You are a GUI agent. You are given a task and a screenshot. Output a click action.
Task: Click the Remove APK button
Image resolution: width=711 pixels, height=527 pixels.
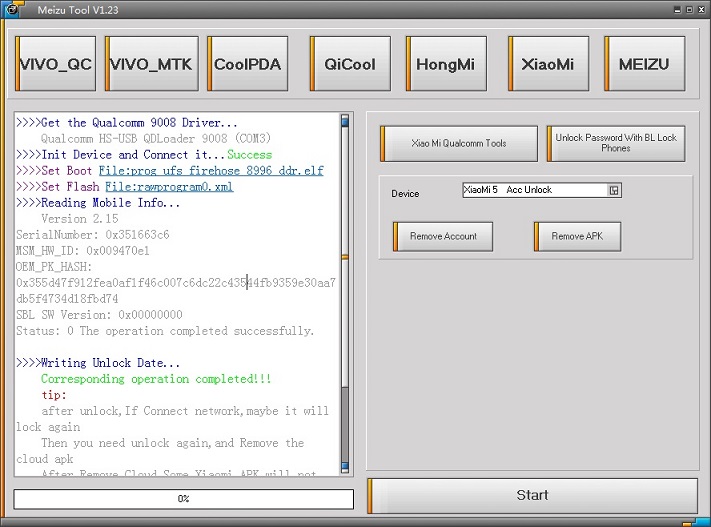[578, 236]
